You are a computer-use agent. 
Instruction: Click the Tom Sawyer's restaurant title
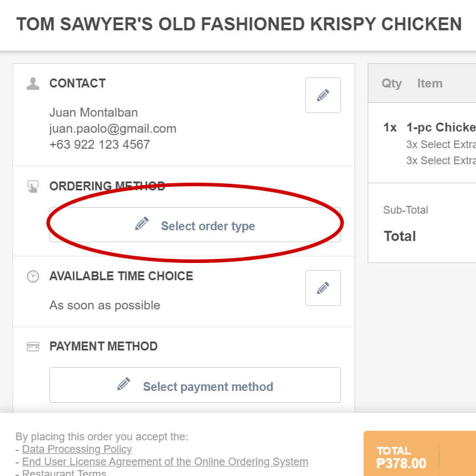[239, 24]
